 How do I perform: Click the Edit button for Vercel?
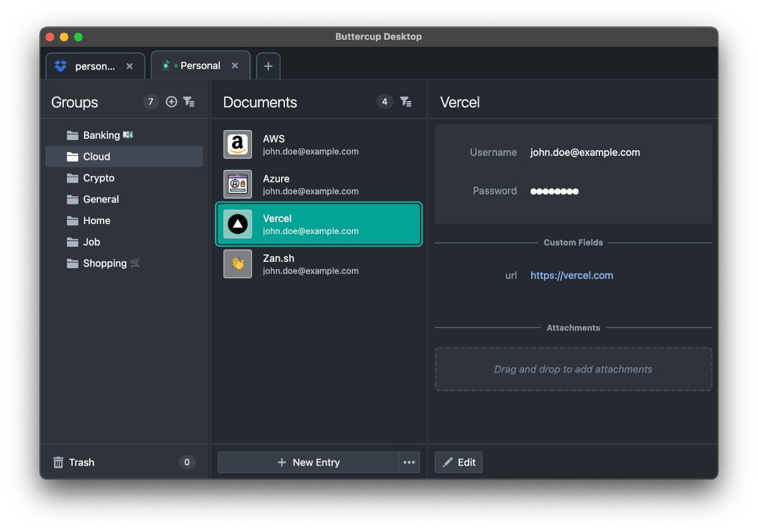point(459,463)
